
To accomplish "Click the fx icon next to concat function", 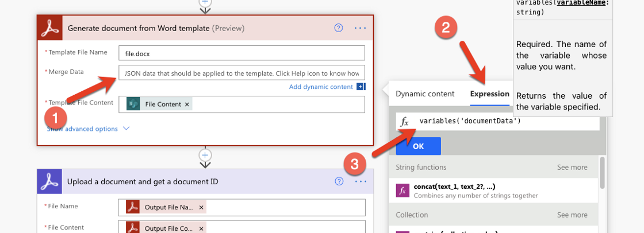I will point(403,191).
